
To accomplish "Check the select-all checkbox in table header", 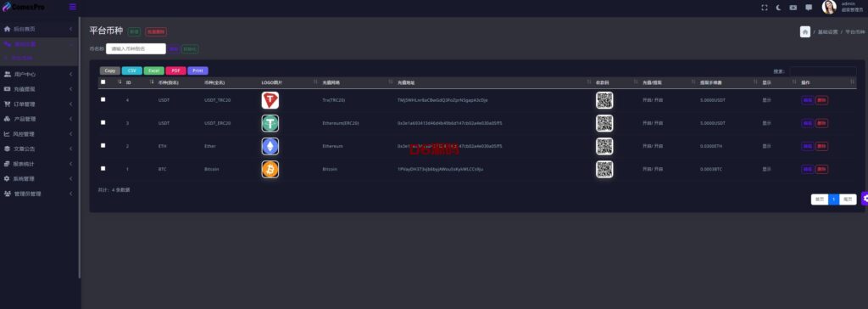I will click(103, 82).
